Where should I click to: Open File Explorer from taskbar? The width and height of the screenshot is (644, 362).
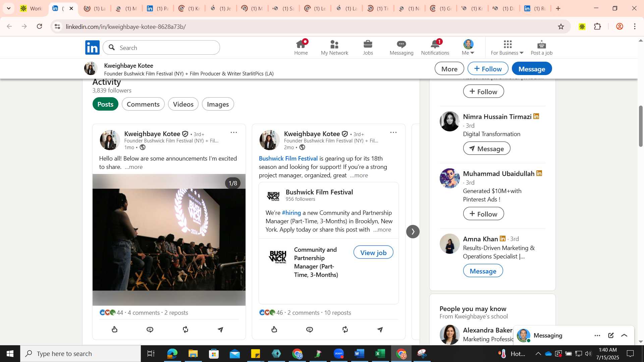click(x=193, y=354)
